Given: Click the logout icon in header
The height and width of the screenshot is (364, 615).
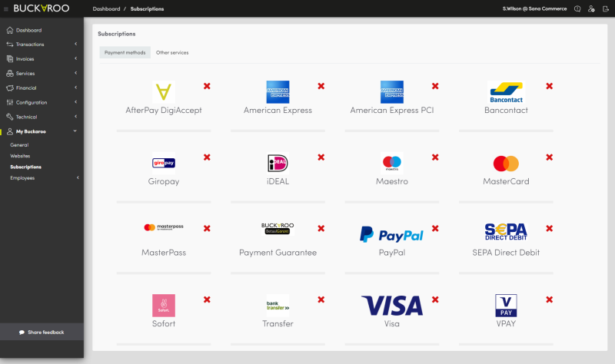Looking at the screenshot, I should coord(605,8).
